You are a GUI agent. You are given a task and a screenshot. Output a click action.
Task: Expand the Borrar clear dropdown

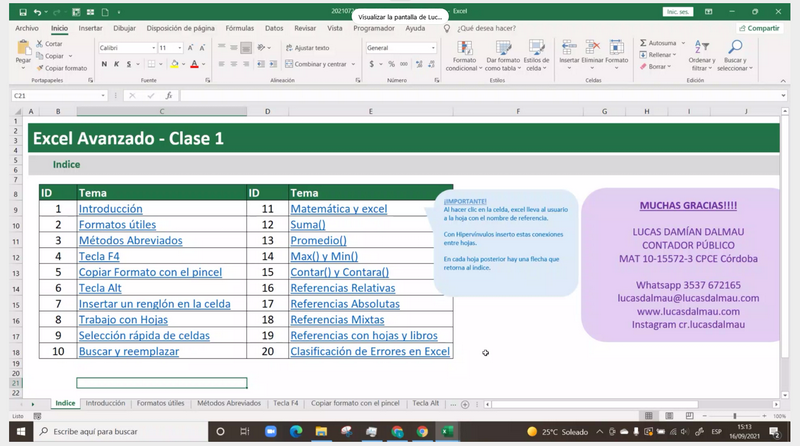pos(669,67)
